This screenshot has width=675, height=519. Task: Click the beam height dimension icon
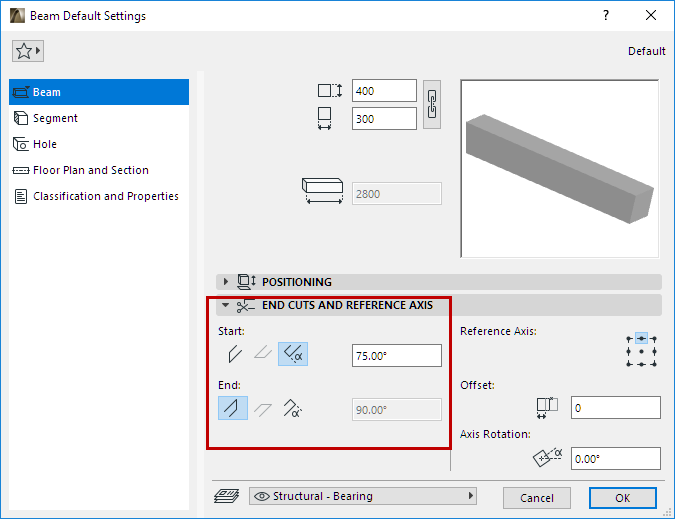coord(330,91)
